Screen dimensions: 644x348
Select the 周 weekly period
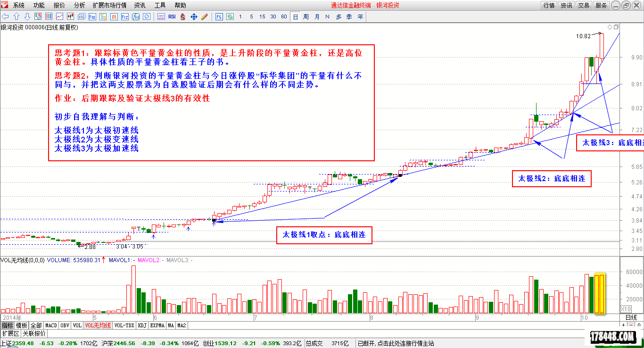coord(306,17)
